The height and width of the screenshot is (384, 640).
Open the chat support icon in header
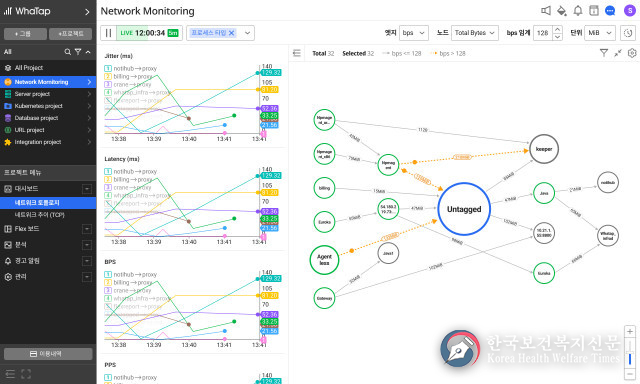coord(610,11)
